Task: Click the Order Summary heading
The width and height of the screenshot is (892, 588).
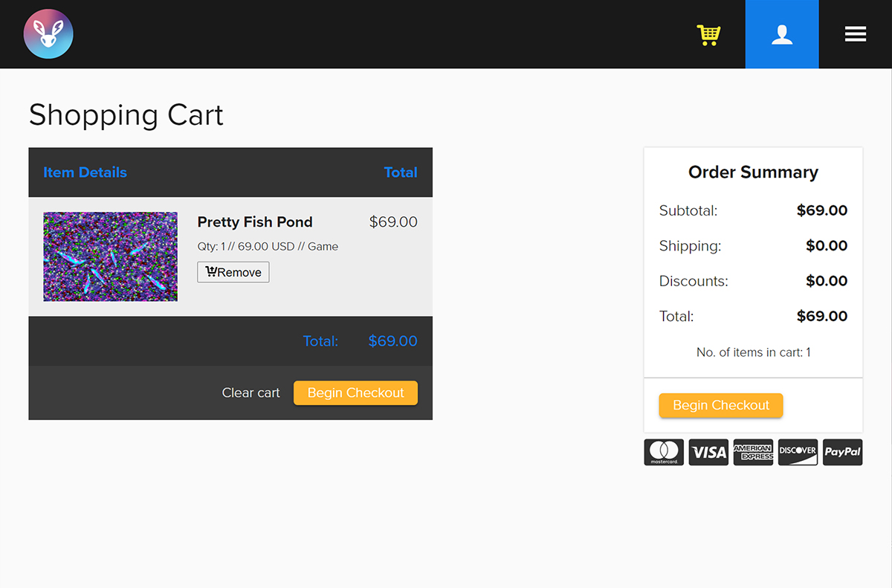Action: click(753, 172)
